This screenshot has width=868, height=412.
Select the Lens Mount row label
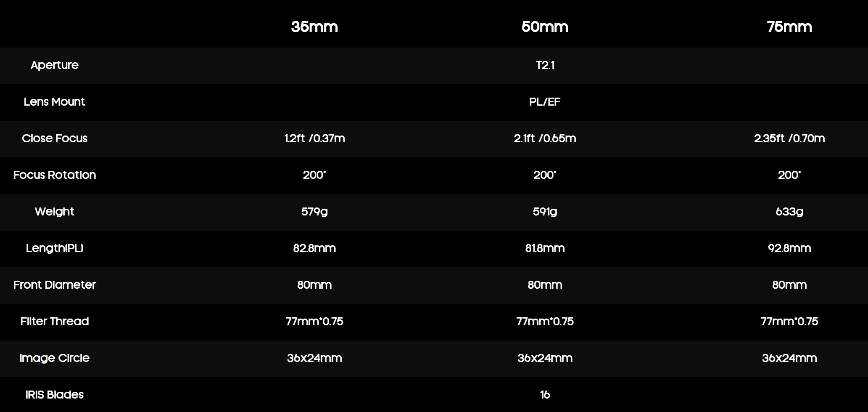[54, 102]
